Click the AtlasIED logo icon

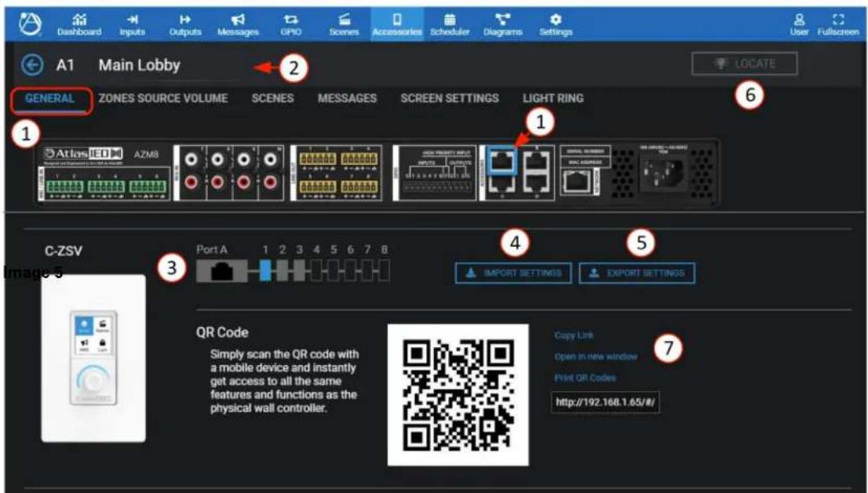coord(29,24)
